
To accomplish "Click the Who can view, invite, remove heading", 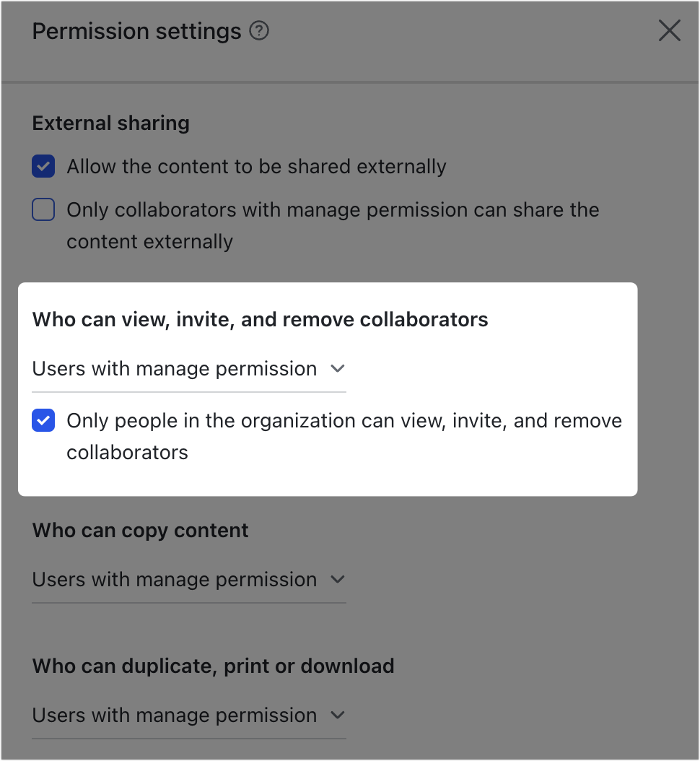I will [x=260, y=320].
